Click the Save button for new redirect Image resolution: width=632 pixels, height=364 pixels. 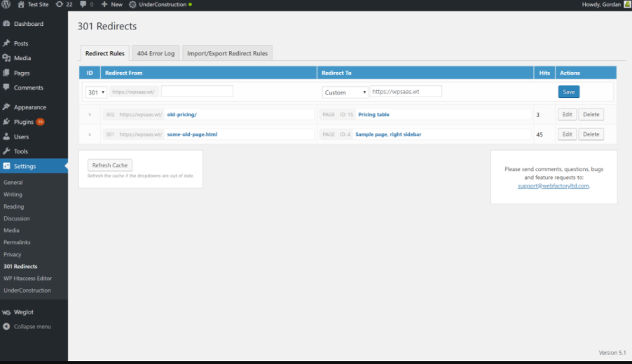point(568,92)
